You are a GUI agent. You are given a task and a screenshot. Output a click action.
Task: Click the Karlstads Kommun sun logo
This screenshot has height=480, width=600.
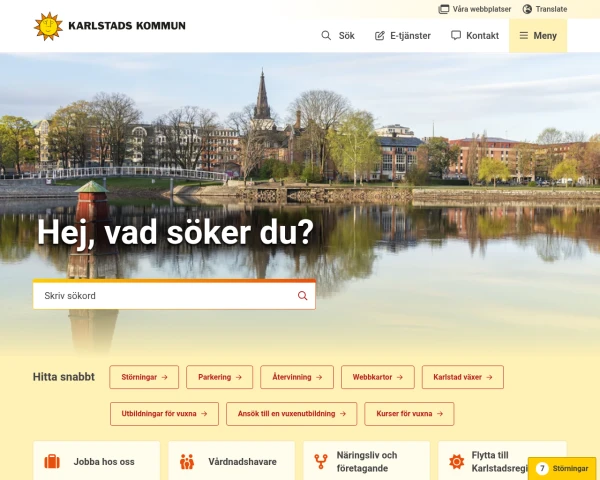(x=48, y=26)
